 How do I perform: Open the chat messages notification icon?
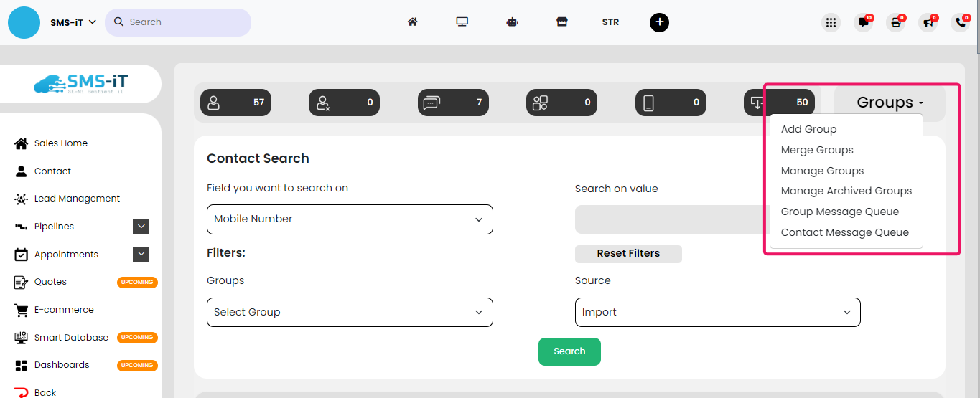[x=863, y=22]
